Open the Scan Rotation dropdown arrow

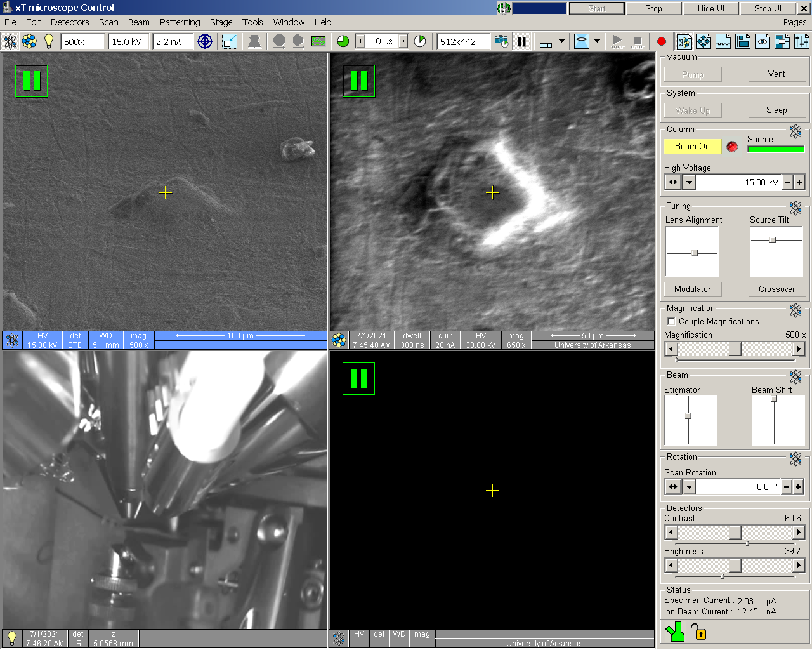pyautogui.click(x=689, y=487)
